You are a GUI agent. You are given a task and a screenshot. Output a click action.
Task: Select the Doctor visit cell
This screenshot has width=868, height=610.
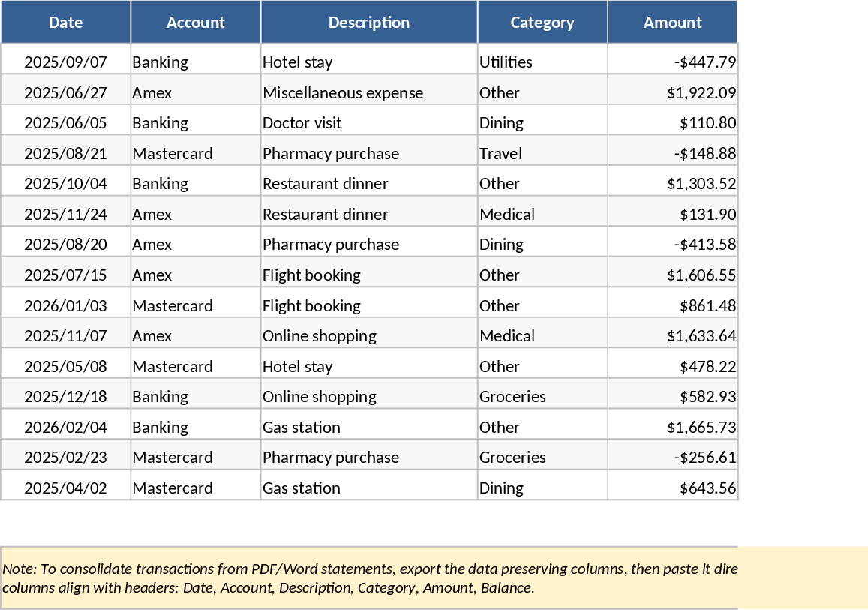(x=368, y=123)
